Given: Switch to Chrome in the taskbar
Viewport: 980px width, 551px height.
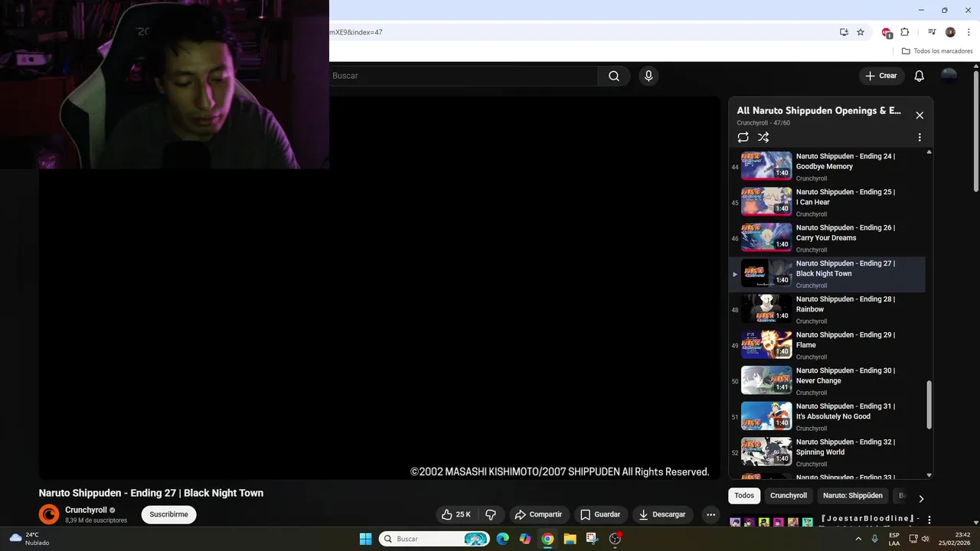Looking at the screenshot, I should [x=547, y=539].
